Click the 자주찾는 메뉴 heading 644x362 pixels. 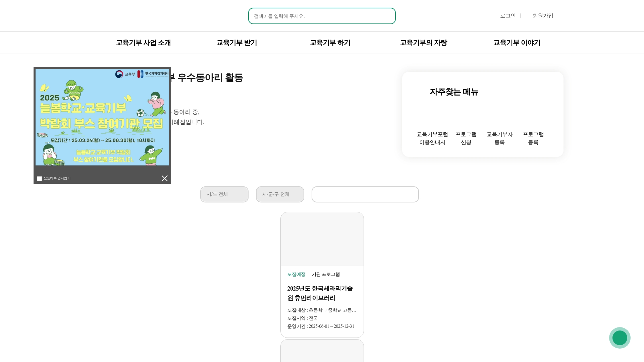[454, 92]
